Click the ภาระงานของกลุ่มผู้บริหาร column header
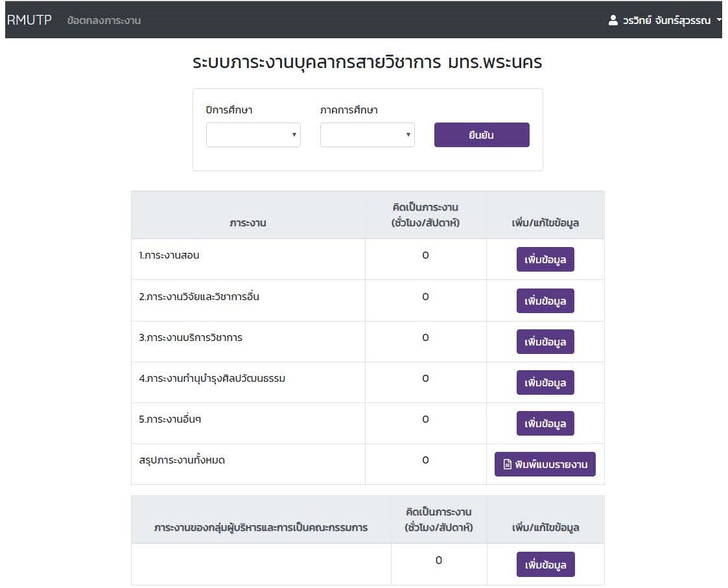728x588 pixels. click(261, 528)
